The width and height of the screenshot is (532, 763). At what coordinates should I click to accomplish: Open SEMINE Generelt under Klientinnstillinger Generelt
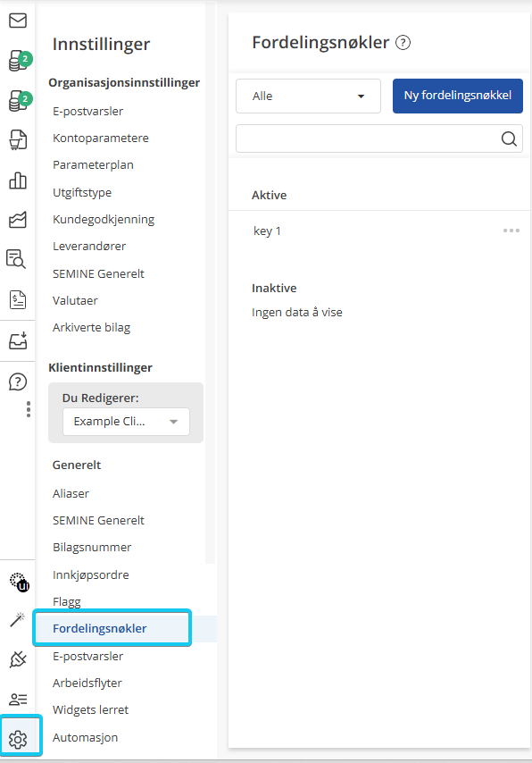[98, 521]
